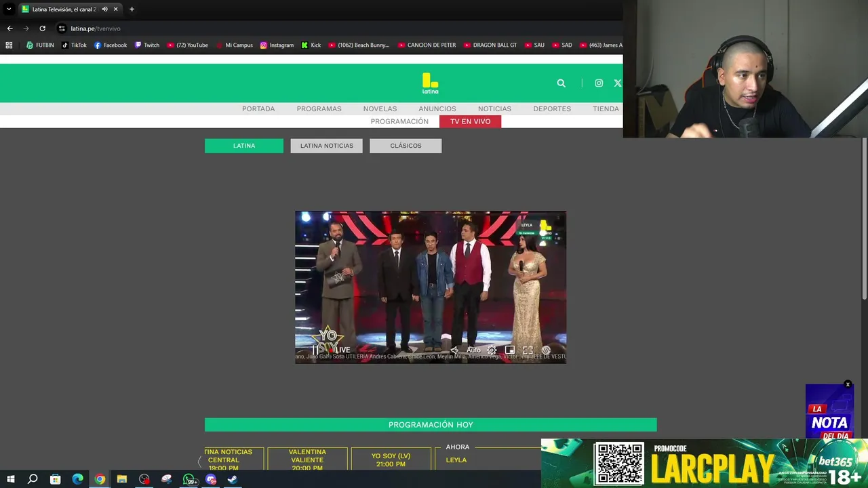The image size is (868, 488).
Task: Open the NOVELAS menu item
Action: pyautogui.click(x=380, y=108)
